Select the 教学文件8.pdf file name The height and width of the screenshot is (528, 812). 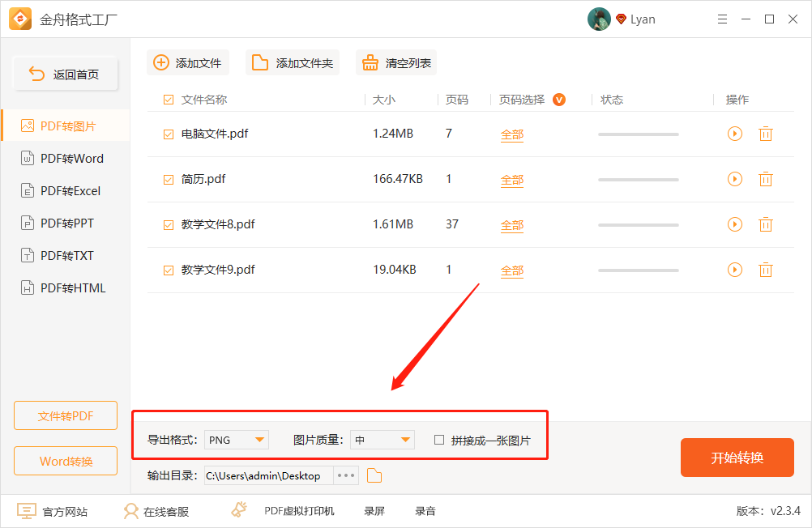coord(218,224)
